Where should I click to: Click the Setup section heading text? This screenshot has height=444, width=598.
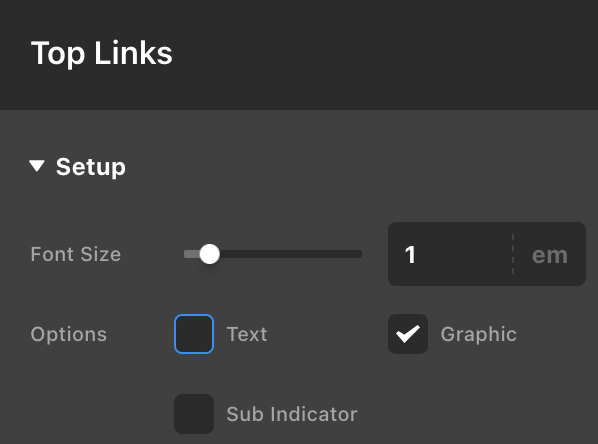point(91,167)
